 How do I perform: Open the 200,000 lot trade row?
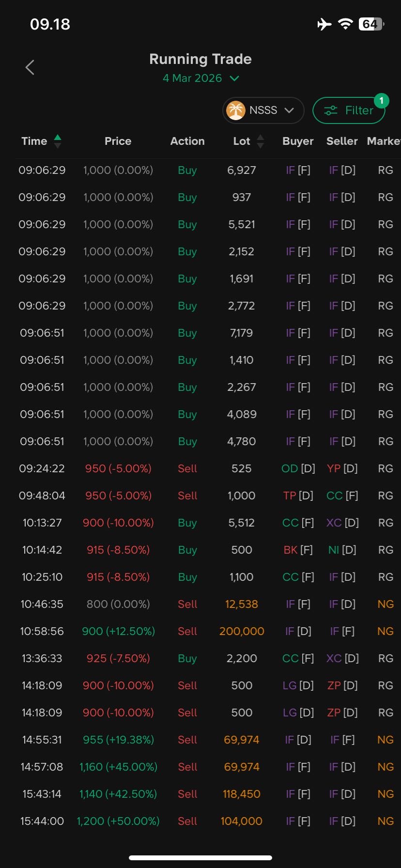pyautogui.click(x=242, y=631)
